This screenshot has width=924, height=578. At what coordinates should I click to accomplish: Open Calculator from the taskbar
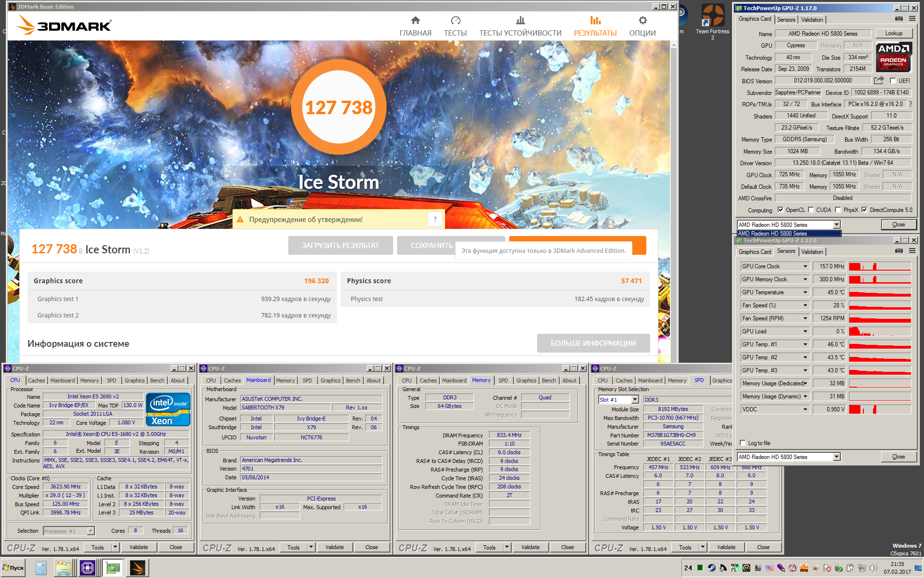41,568
